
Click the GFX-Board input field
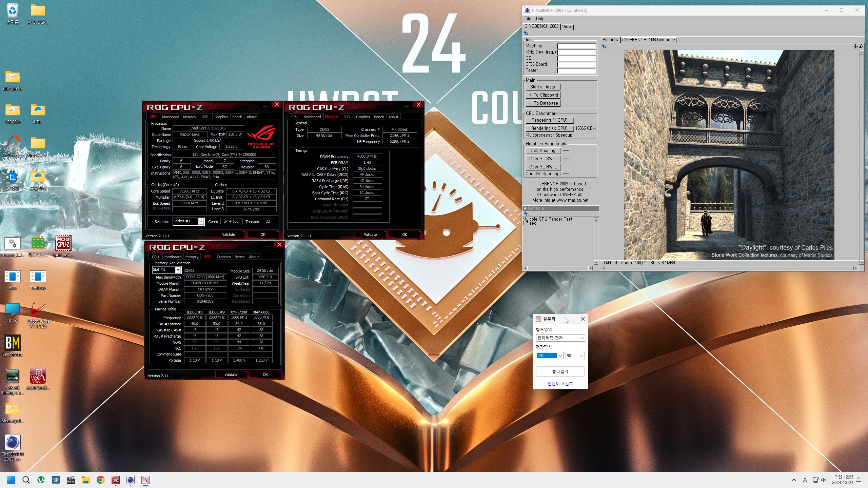[576, 64]
